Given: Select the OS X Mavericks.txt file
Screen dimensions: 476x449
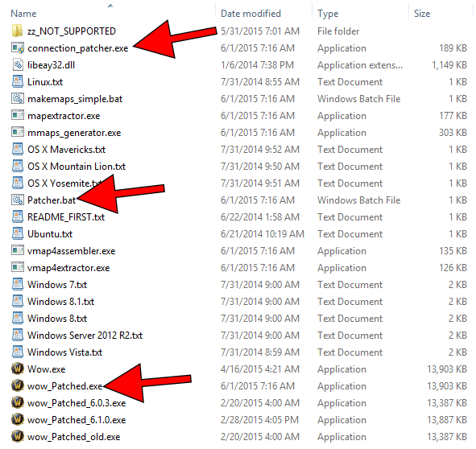Looking at the screenshot, I should [66, 150].
